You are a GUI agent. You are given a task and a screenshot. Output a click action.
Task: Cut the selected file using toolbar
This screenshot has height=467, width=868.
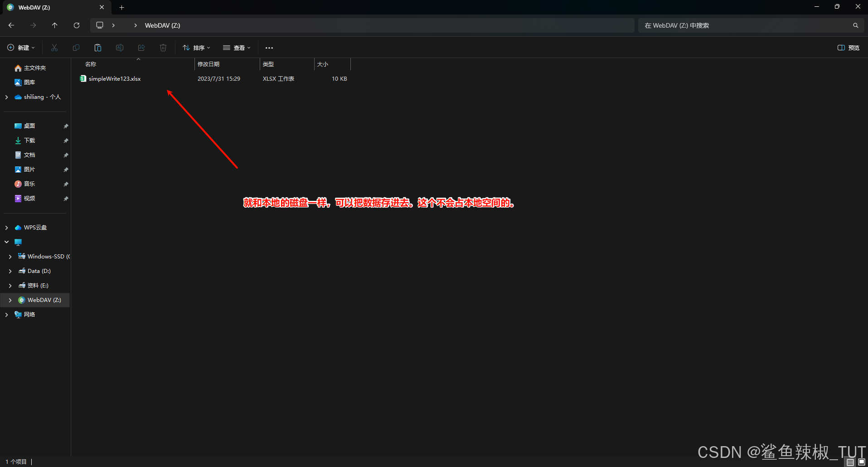(54, 48)
